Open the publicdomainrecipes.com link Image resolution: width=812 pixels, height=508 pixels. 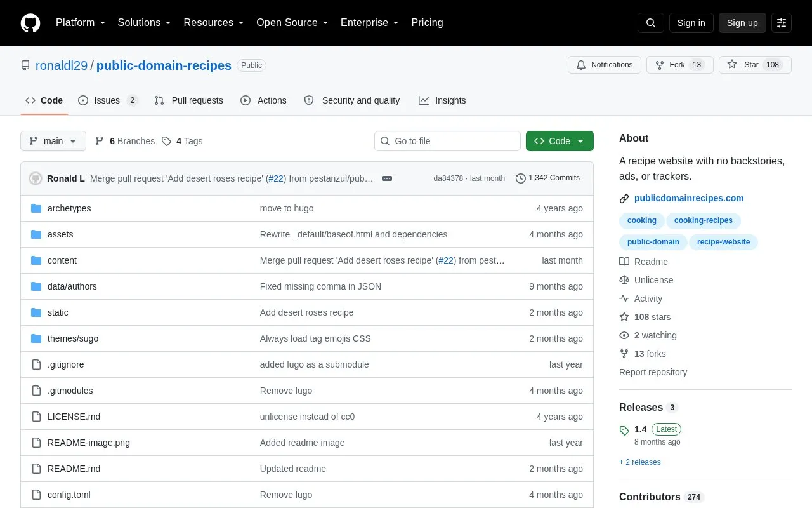click(689, 198)
